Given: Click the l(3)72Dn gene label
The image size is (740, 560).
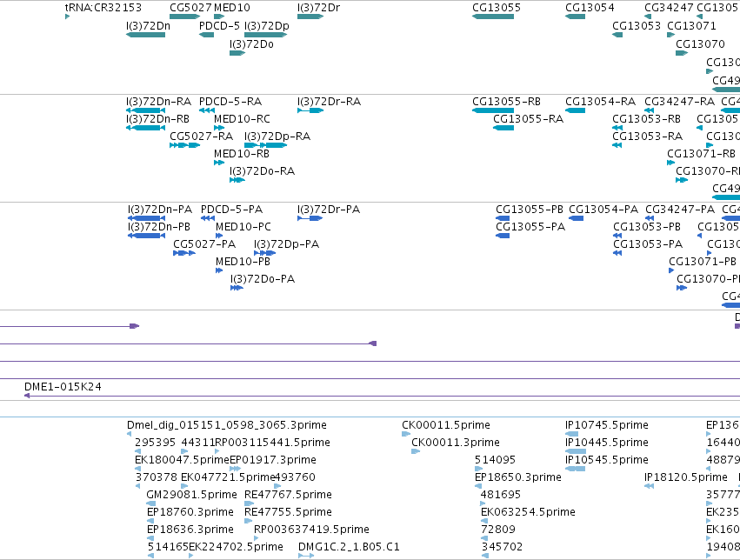Looking at the screenshot, I should [x=148, y=26].
